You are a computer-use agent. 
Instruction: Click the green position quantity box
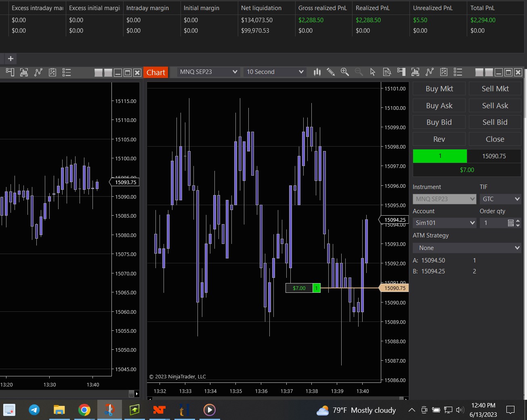coord(440,156)
